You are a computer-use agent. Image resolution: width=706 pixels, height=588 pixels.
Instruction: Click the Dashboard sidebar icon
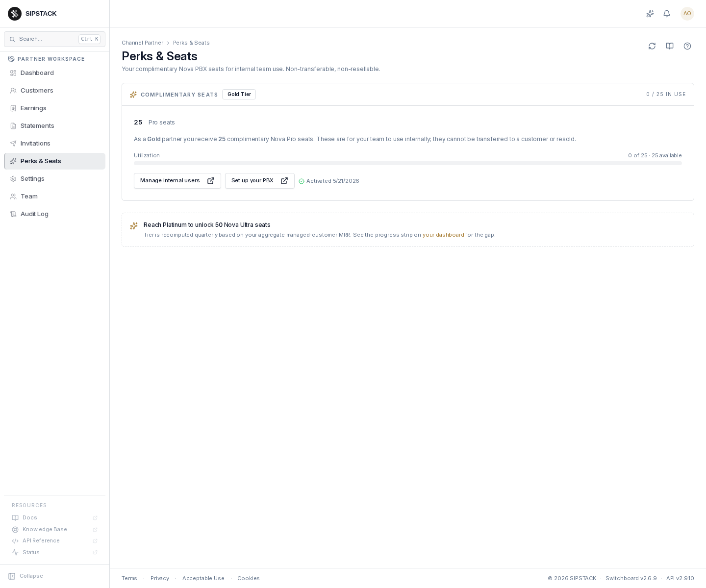tap(13, 73)
